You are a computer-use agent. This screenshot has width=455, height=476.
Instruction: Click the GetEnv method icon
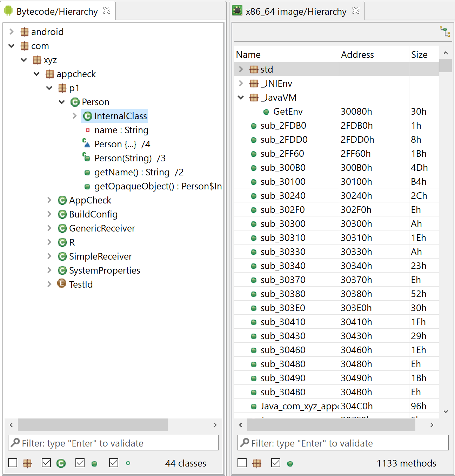point(266,112)
